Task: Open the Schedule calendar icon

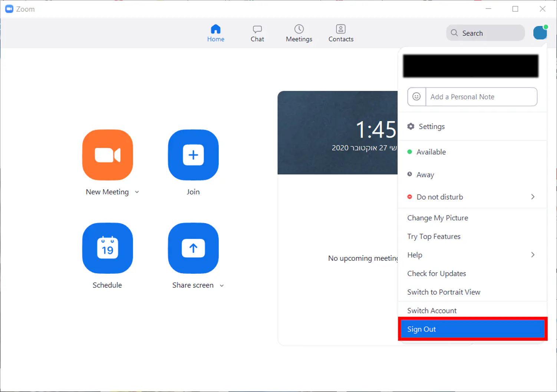Action: [108, 248]
